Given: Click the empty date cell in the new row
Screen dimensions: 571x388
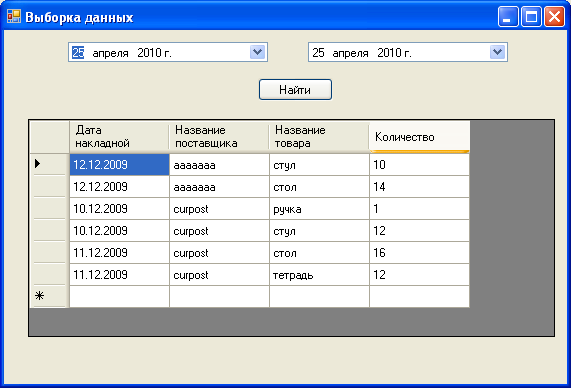Looking at the screenshot, I should click(119, 296).
